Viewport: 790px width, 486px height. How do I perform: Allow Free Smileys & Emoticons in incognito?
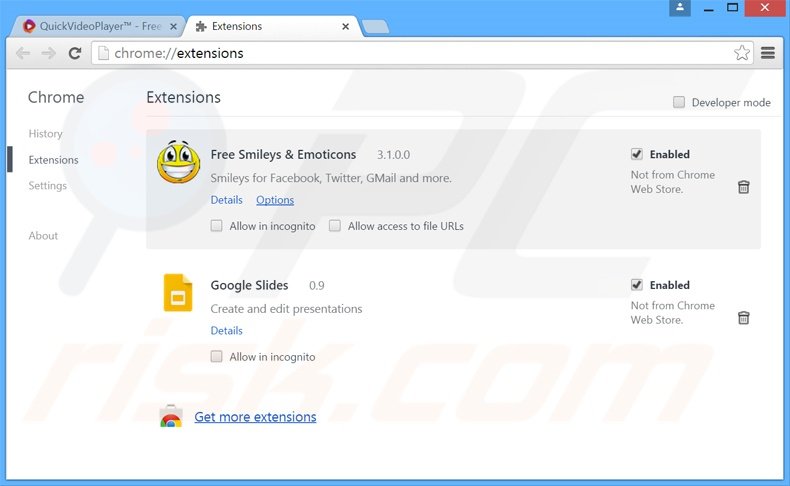pyautogui.click(x=216, y=226)
